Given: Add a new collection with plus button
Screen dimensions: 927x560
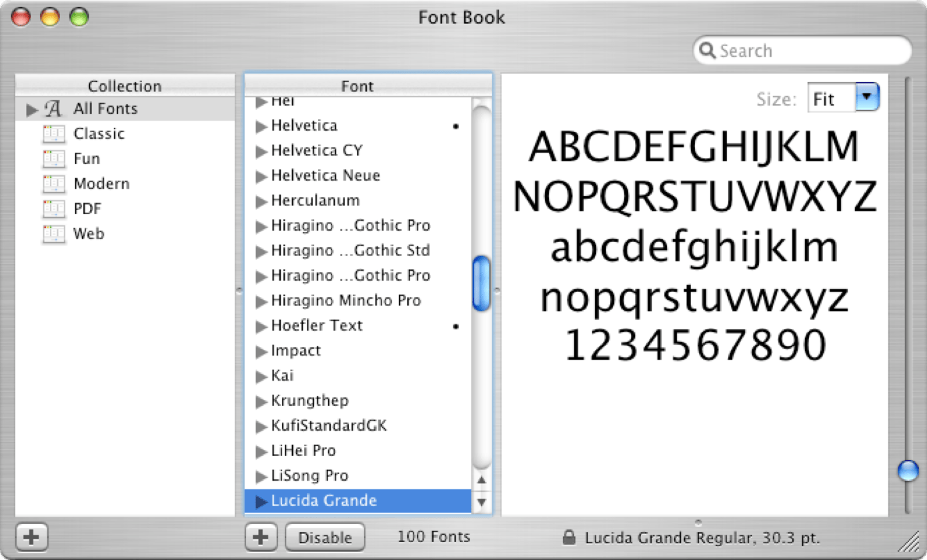Looking at the screenshot, I should tap(31, 537).
